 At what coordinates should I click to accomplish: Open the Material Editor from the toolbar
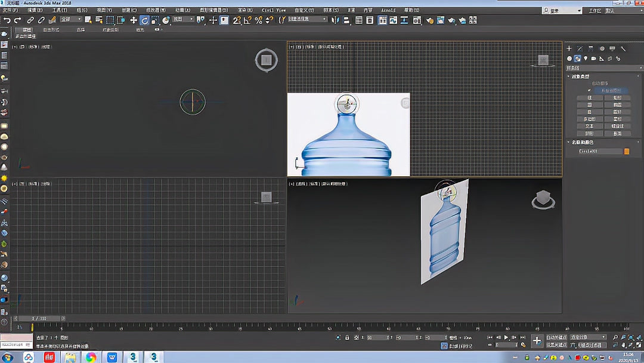coord(417,20)
